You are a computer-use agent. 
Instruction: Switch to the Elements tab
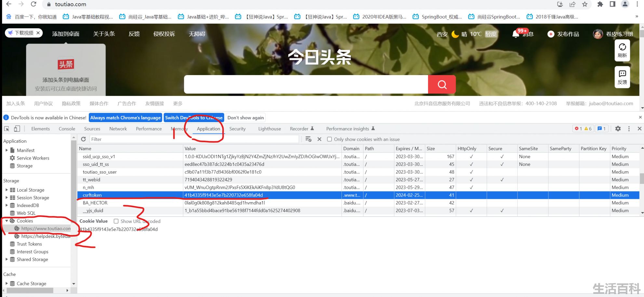pyautogui.click(x=41, y=129)
